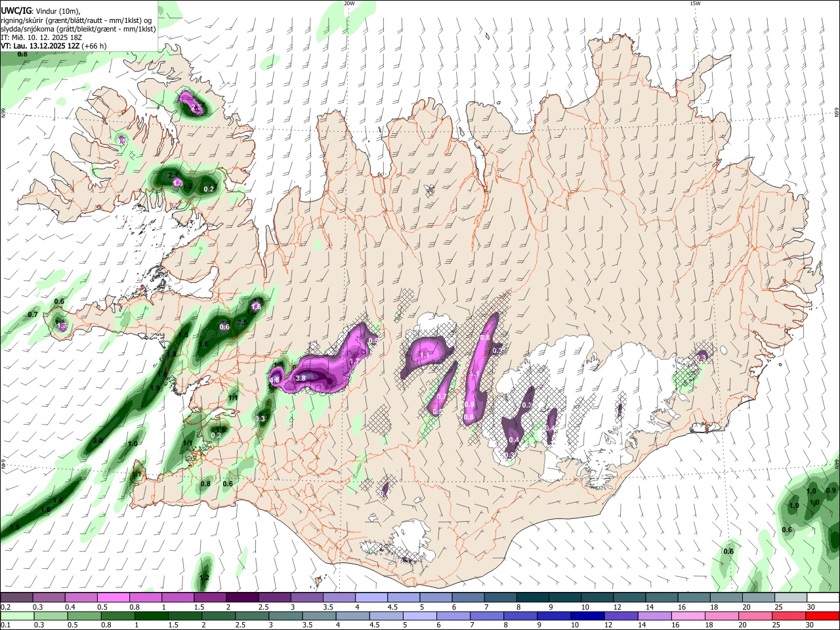Viewport: 840px width, 630px height.
Task: Click the 15W longitude label
Action: click(695, 3)
